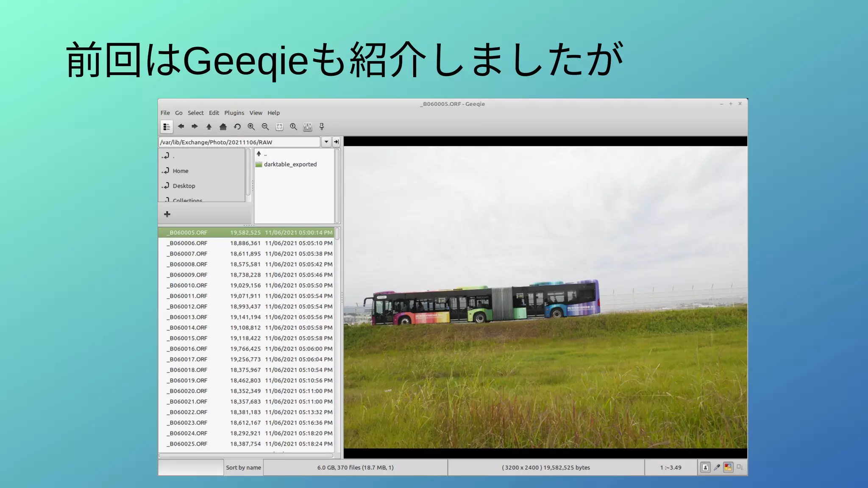Select file _B060017.ORF
The height and width of the screenshot is (488, 868).
point(246,359)
